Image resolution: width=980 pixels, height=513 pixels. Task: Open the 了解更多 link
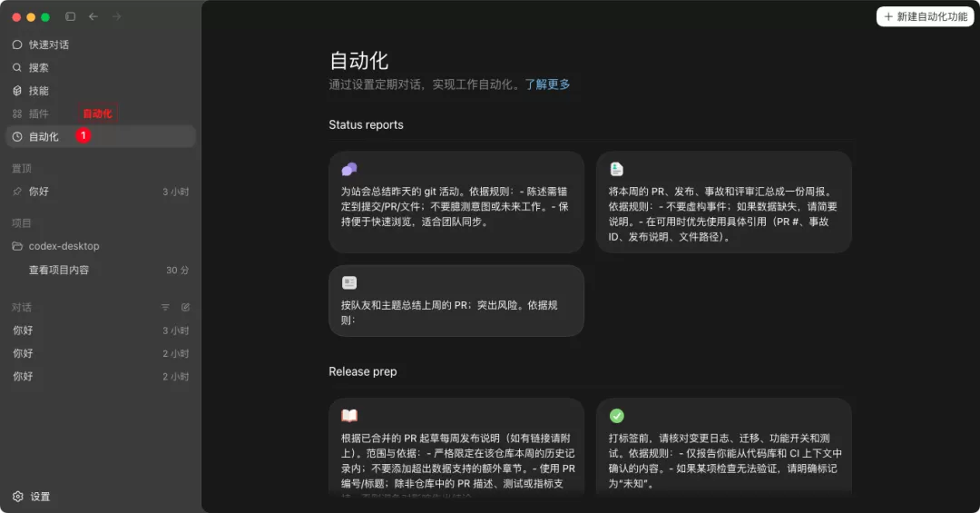tap(547, 84)
